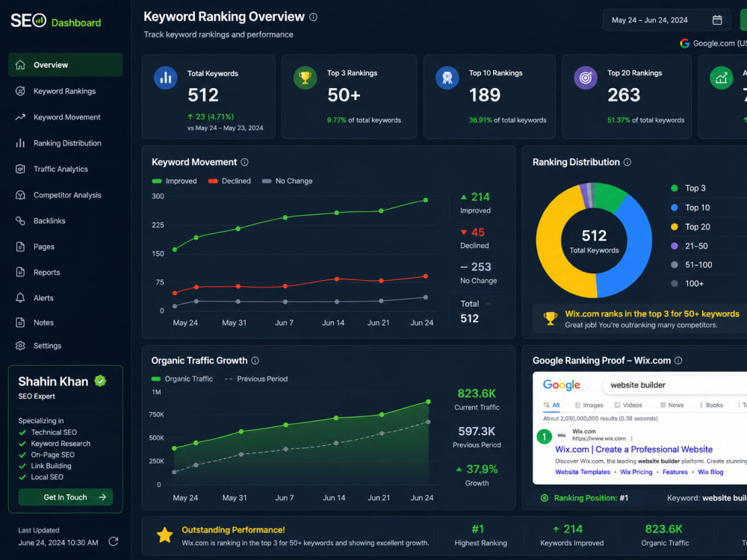The image size is (747, 560).
Task: Click info icon next to Google Ranking Proof
Action: (678, 361)
